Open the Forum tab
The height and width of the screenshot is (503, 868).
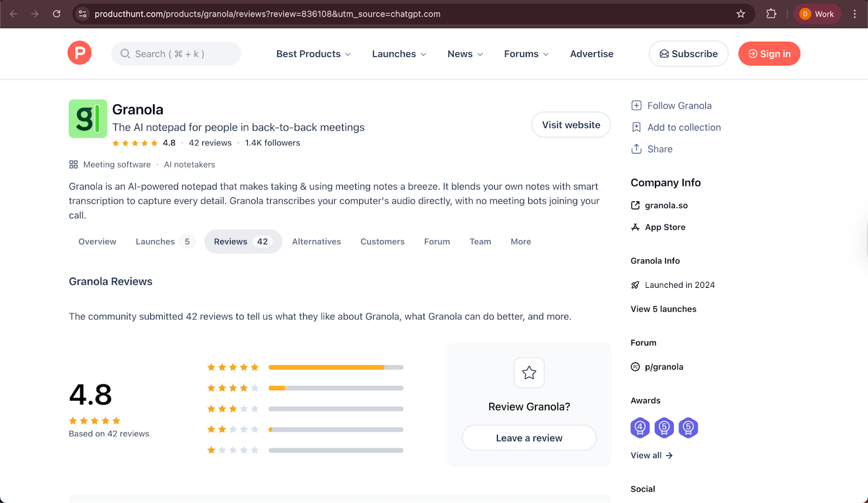coord(437,242)
